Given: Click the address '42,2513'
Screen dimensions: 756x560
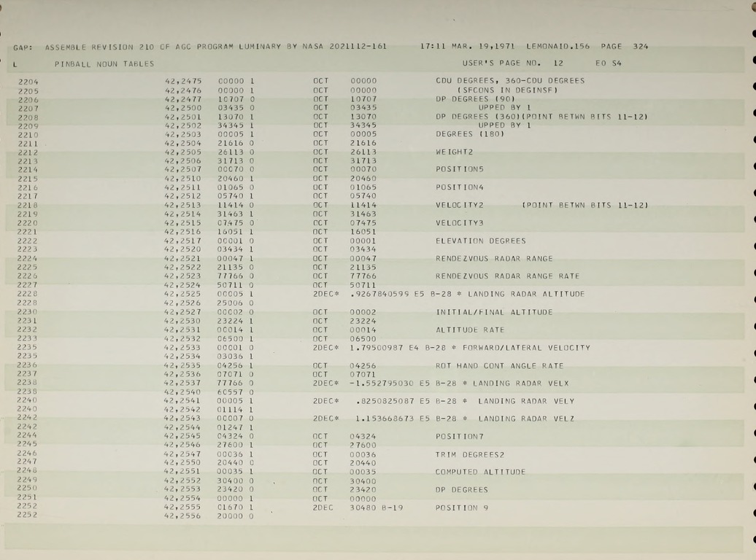Looking at the screenshot, I should click(182, 205).
